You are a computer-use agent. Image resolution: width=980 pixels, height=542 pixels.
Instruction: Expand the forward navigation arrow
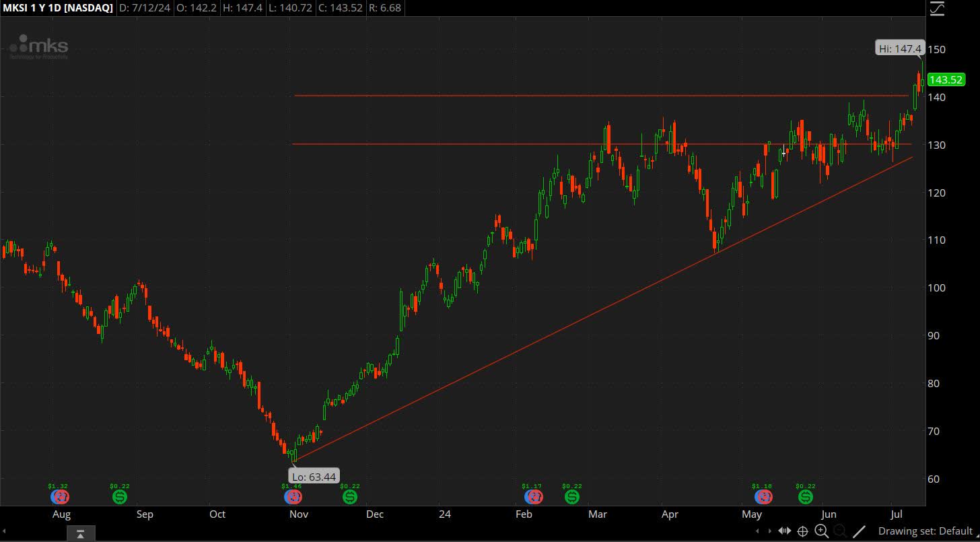pyautogui.click(x=770, y=531)
